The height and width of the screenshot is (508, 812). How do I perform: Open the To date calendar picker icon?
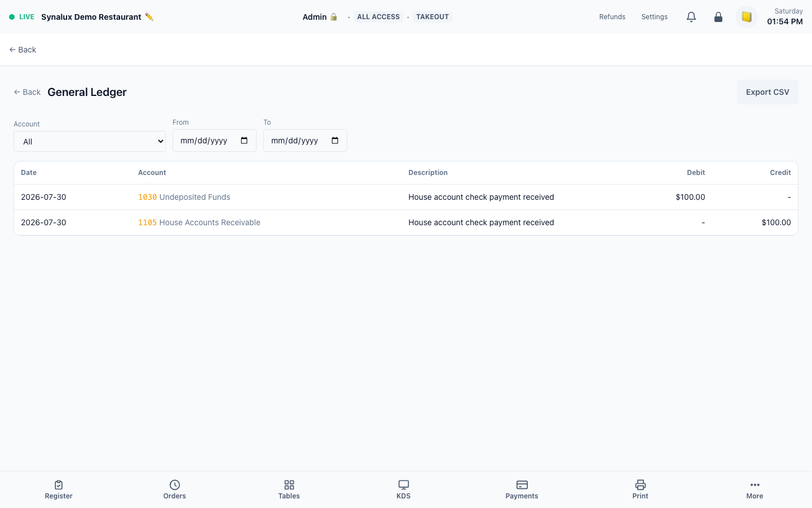point(335,141)
